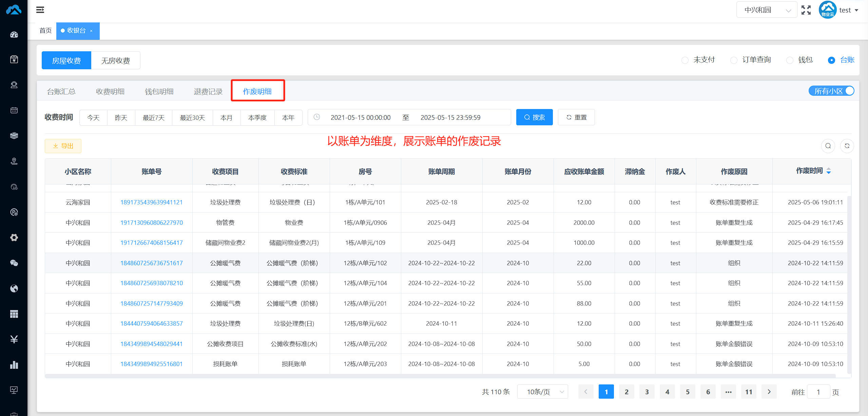Screen dimensions: 868x416
Task: Filter by 最近7天 quick range
Action: (x=154, y=117)
